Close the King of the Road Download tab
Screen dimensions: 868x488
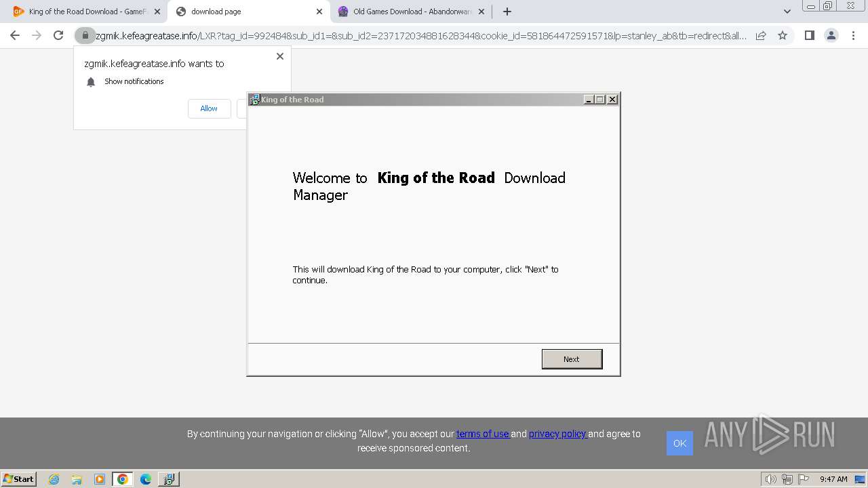pyautogui.click(x=157, y=12)
